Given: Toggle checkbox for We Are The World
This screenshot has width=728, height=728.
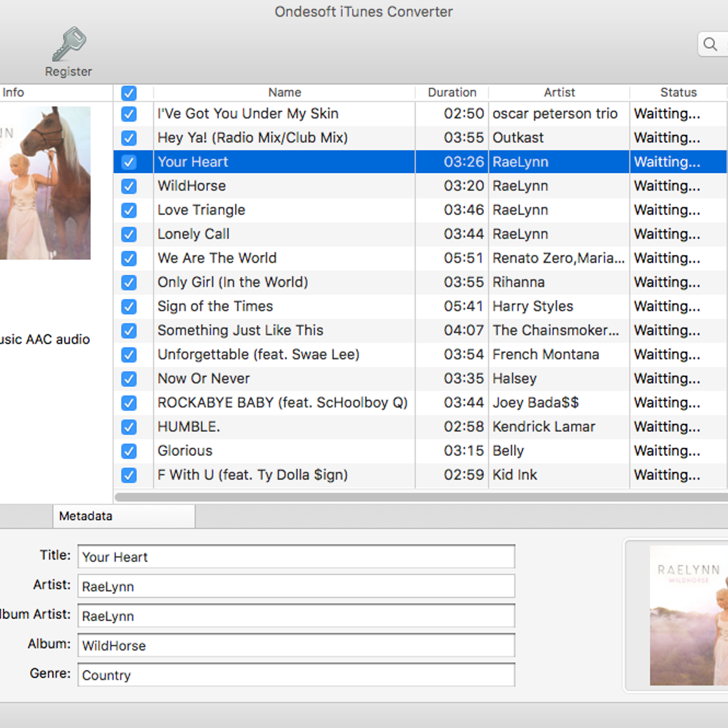Looking at the screenshot, I should 129,258.
